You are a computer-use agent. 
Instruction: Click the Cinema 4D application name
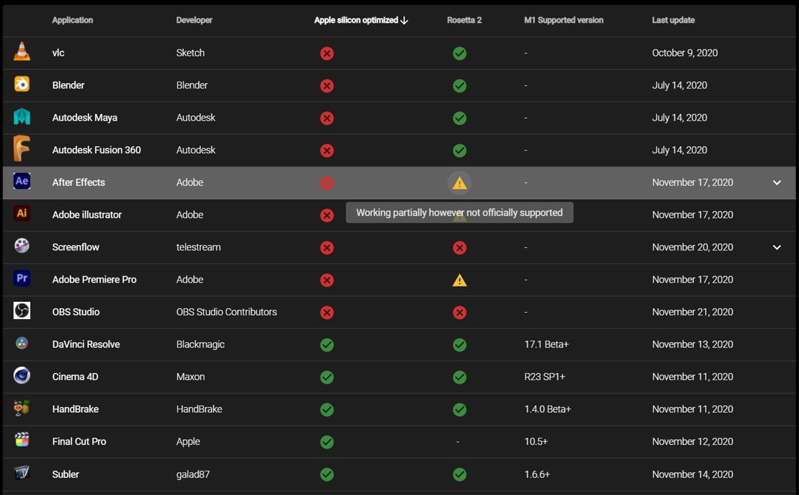(75, 377)
